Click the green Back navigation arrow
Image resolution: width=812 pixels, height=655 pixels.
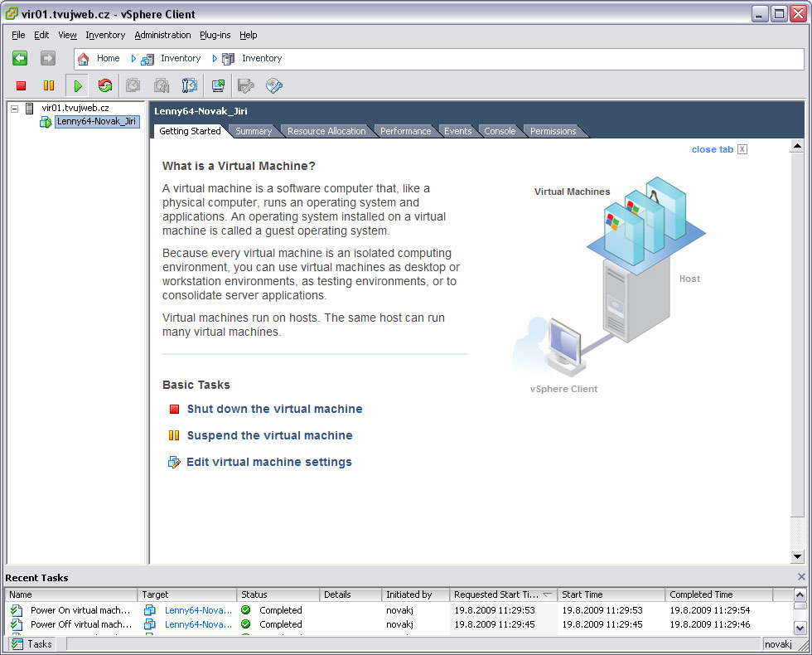[x=20, y=58]
